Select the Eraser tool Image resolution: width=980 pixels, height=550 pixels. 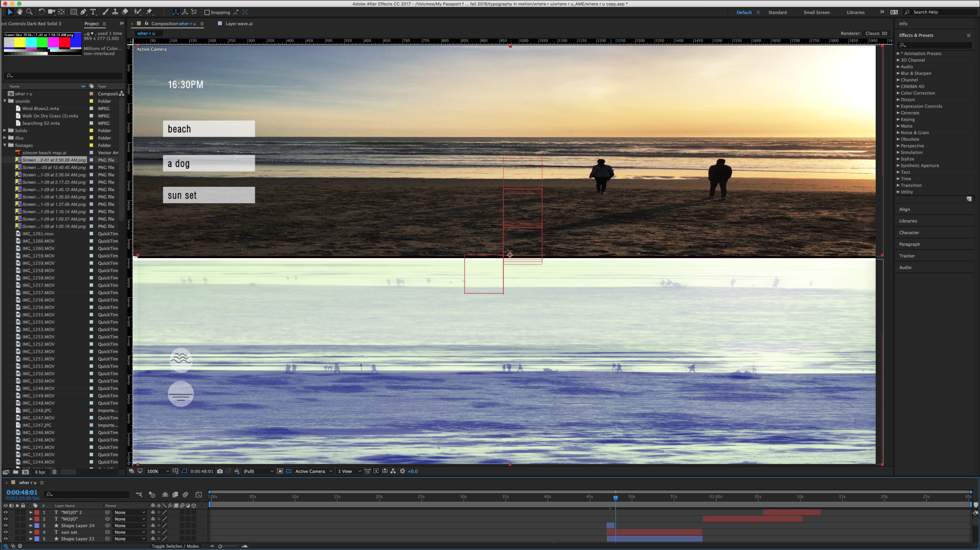pos(125,12)
